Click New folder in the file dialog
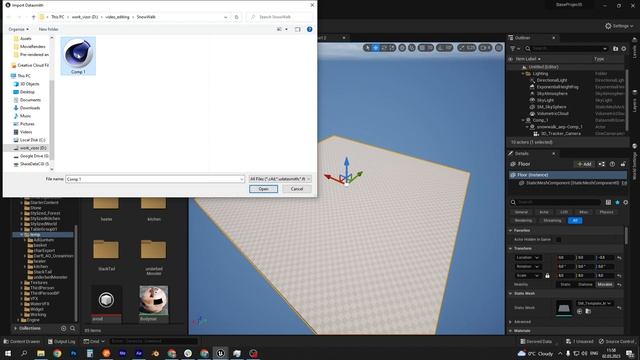The image size is (640, 360). tap(49, 29)
